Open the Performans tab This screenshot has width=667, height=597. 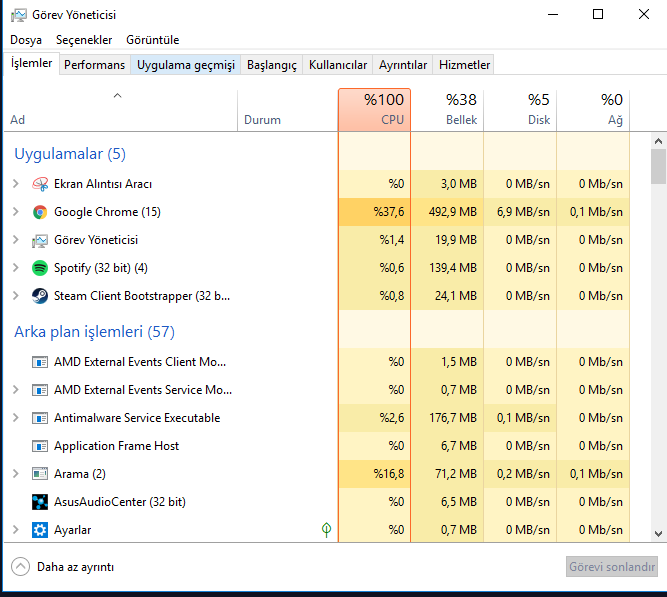94,65
